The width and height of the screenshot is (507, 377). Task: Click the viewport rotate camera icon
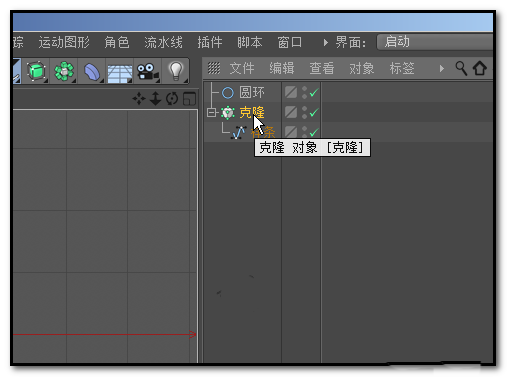172,99
